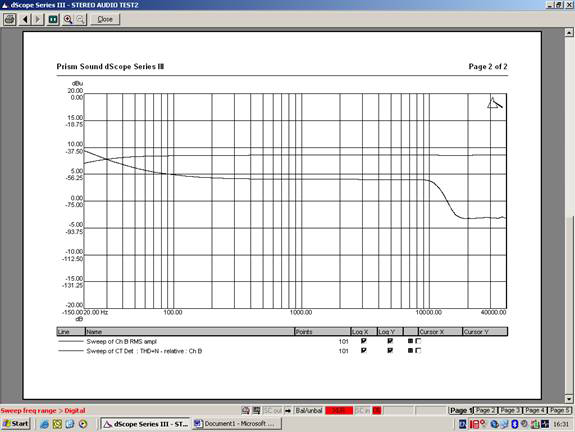Viewport: 575px width, 432px height.
Task: Toggle the cursor checkbox for the Ch B RMS ampl row
Action: pos(418,341)
